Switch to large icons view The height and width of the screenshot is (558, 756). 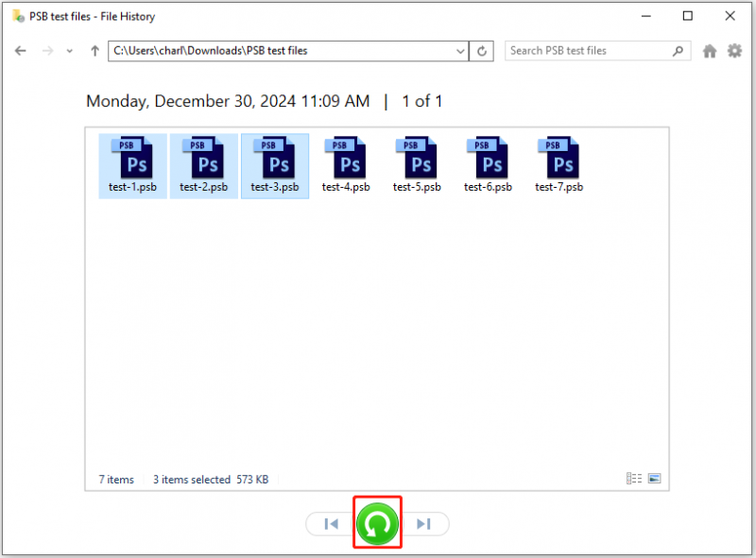tap(654, 478)
